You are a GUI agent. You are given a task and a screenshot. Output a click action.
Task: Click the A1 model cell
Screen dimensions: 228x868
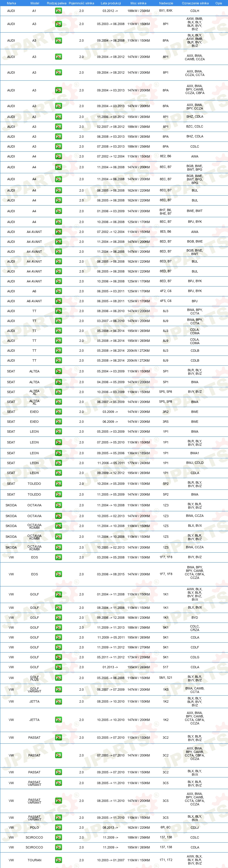point(34,11)
